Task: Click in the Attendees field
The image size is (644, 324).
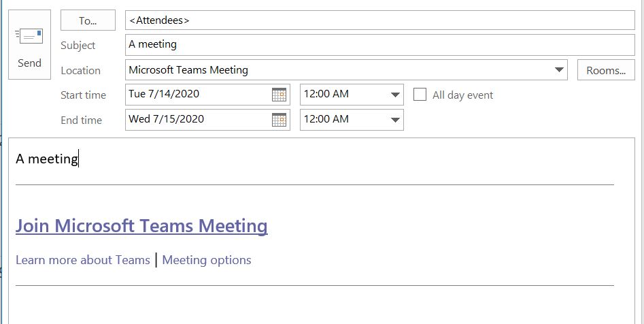Action: [x=380, y=20]
